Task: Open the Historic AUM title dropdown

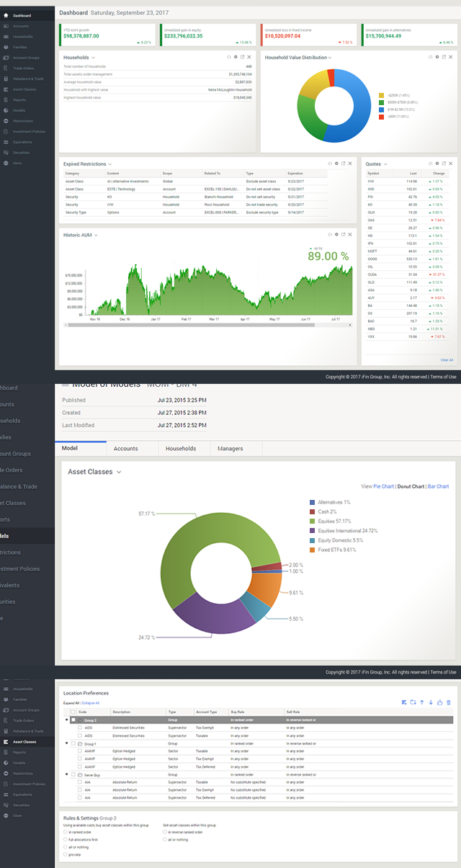Action: pyautogui.click(x=96, y=235)
